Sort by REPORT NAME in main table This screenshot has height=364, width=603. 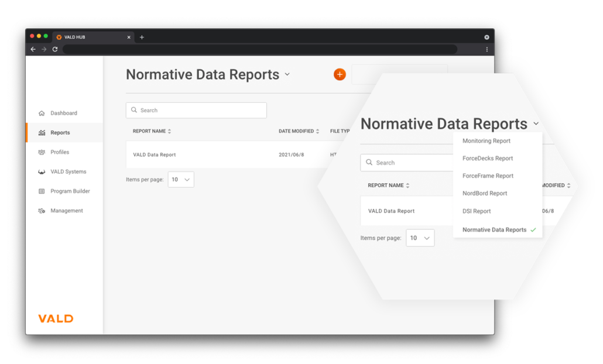(x=152, y=131)
